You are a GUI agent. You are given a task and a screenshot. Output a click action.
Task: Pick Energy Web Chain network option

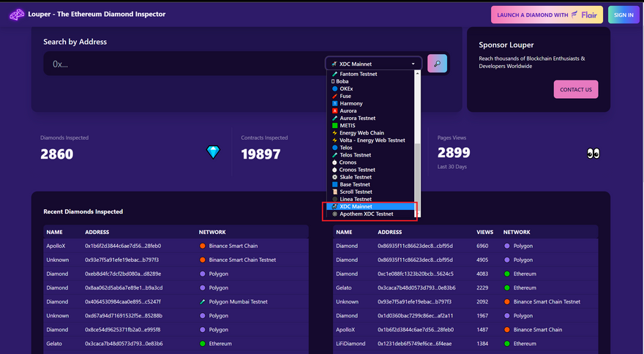point(362,133)
